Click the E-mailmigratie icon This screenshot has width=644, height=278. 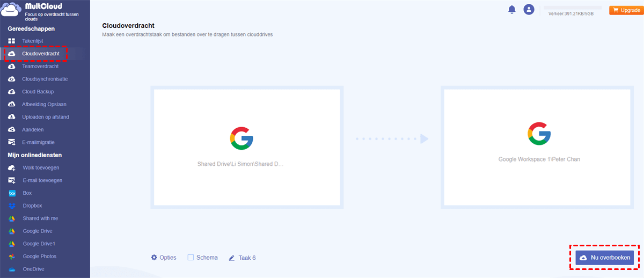12,142
